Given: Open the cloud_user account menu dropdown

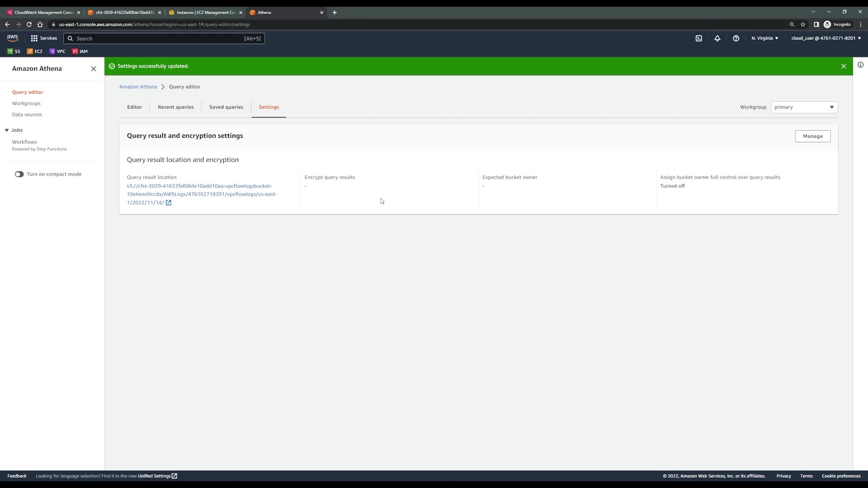Looking at the screenshot, I should click(826, 38).
